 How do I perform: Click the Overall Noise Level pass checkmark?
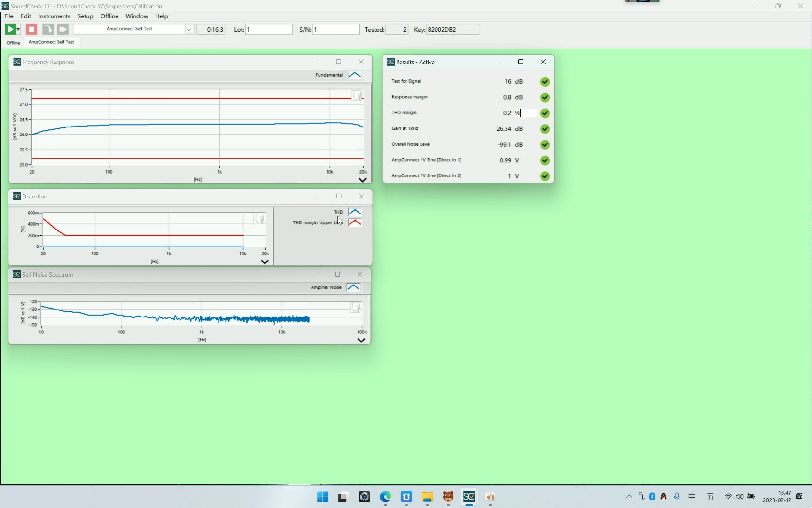point(545,144)
